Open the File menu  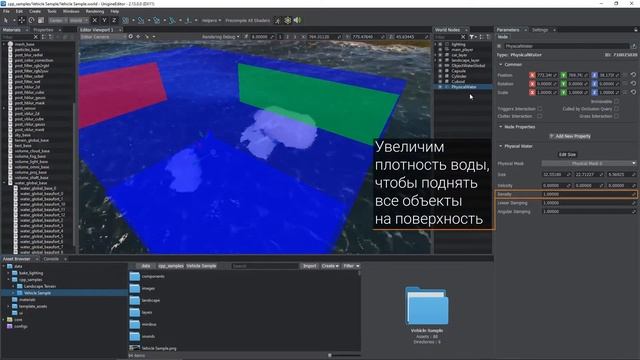pos(7,11)
